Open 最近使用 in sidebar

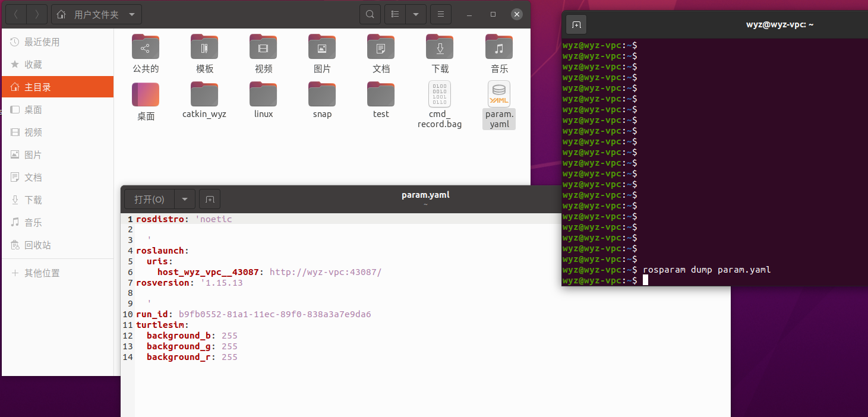[x=58, y=42]
